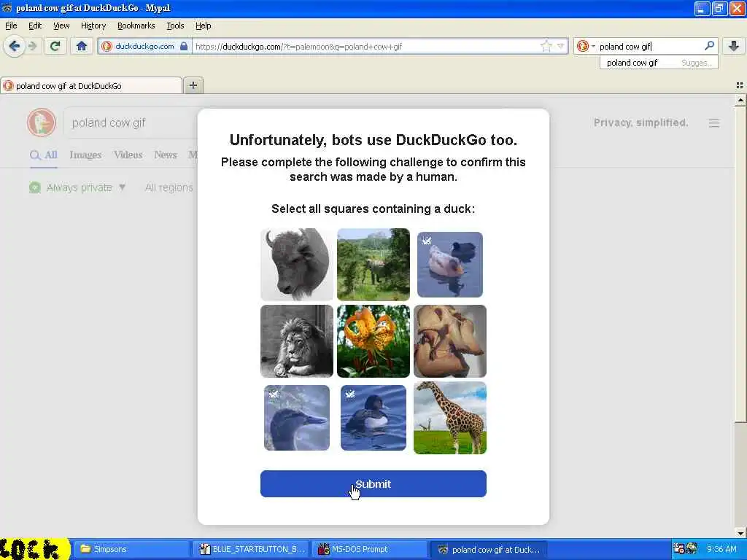This screenshot has width=747, height=560.
Task: Select the poland cow gif browser tab
Action: pos(91,86)
